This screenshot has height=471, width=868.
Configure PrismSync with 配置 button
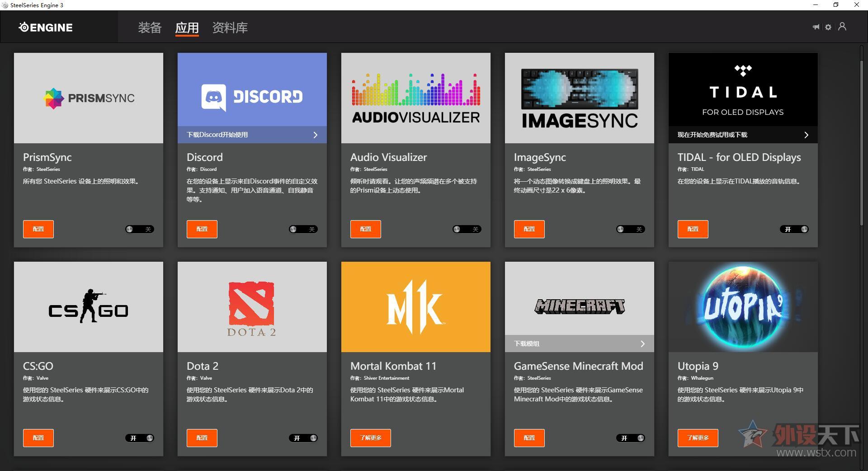coord(38,229)
